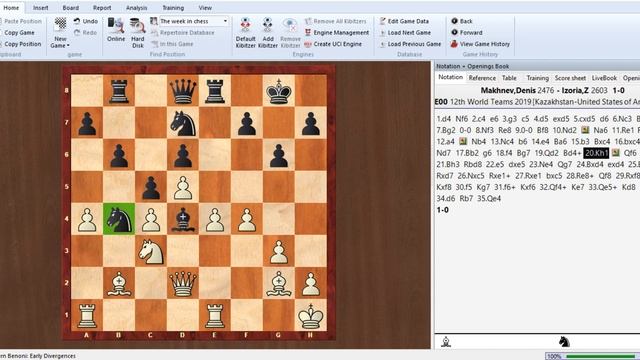Open the Home ribbon tab
This screenshot has width=640, height=360.
(x=11, y=7)
